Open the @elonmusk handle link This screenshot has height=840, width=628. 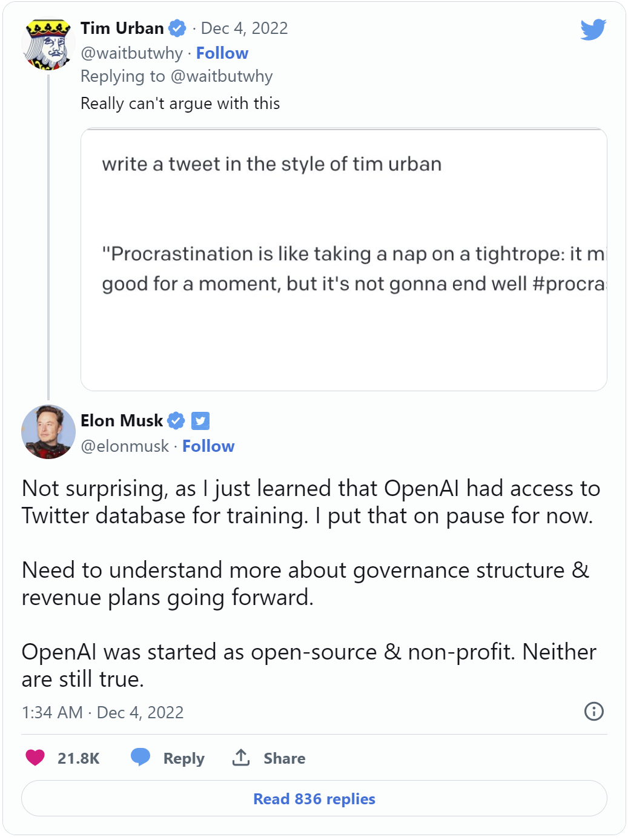[x=125, y=446]
